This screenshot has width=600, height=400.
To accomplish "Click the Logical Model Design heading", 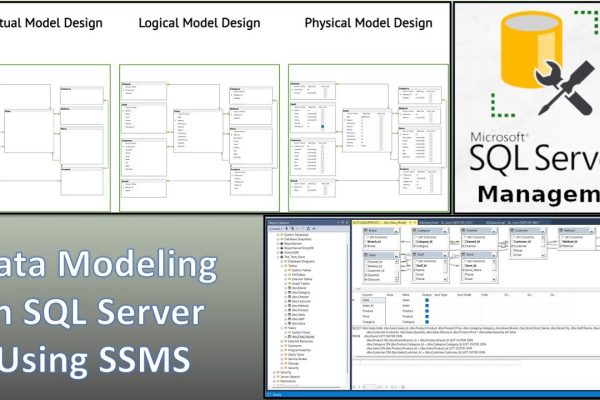I will 200,21.
